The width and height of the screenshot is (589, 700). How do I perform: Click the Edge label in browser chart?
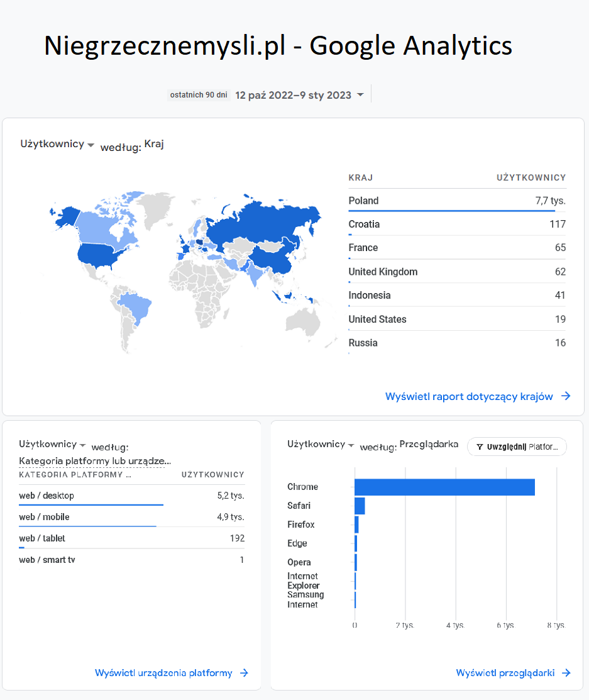pos(297,543)
